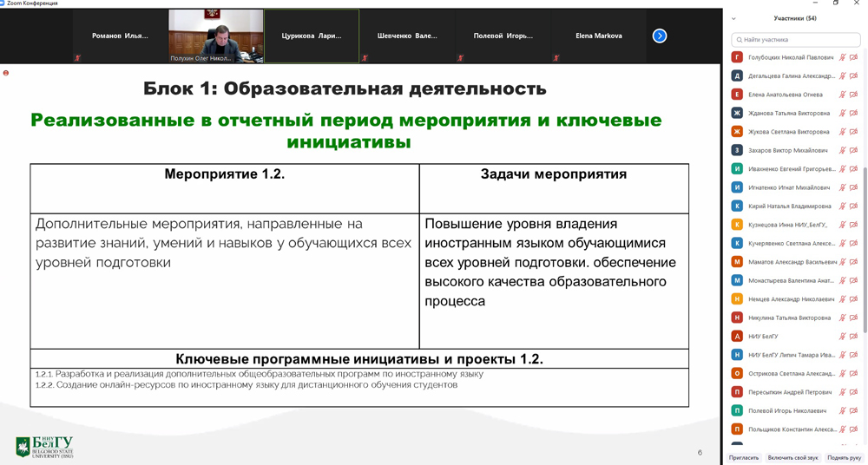Screen dimensions: 868x465
Task: Click muted mic icon for Жданова Татьяна Викторовна
Action: point(842,114)
